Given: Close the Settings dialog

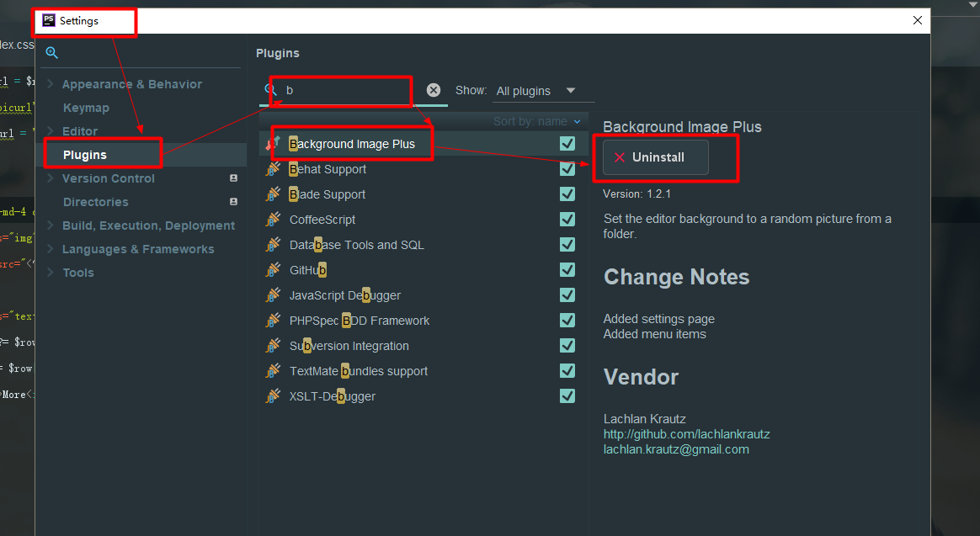Looking at the screenshot, I should coord(918,20).
